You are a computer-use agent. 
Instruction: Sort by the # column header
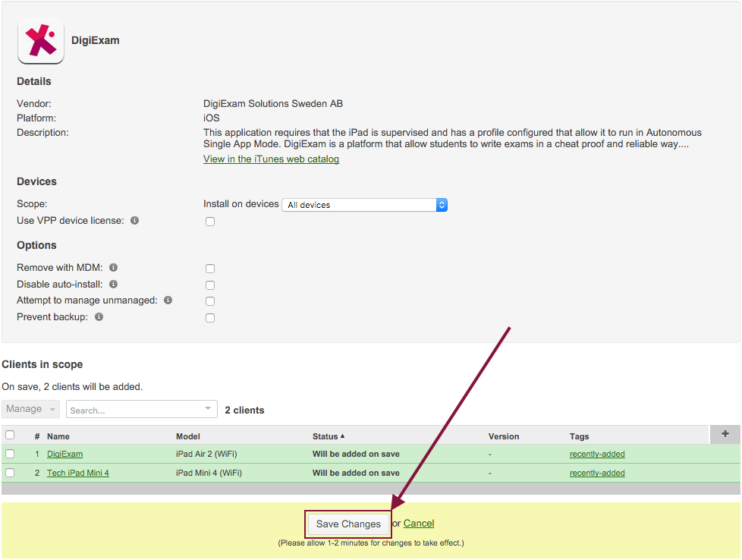tap(37, 436)
